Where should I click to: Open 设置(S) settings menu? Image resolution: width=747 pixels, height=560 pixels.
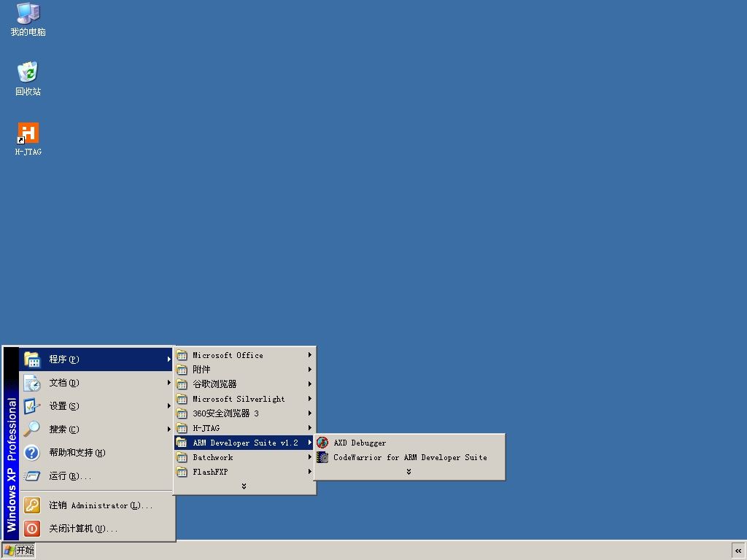tap(96, 406)
